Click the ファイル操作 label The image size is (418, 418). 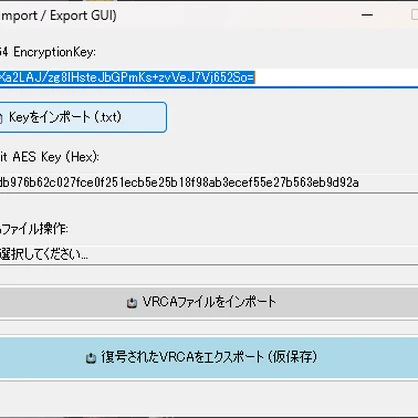point(34,229)
